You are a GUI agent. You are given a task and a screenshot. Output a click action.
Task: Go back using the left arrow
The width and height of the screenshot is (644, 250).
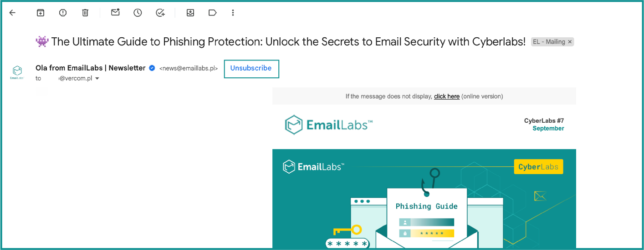pos(12,13)
